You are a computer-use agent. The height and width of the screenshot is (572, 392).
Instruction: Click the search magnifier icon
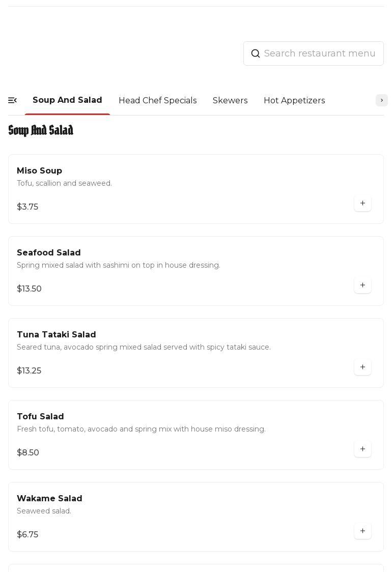click(x=256, y=53)
